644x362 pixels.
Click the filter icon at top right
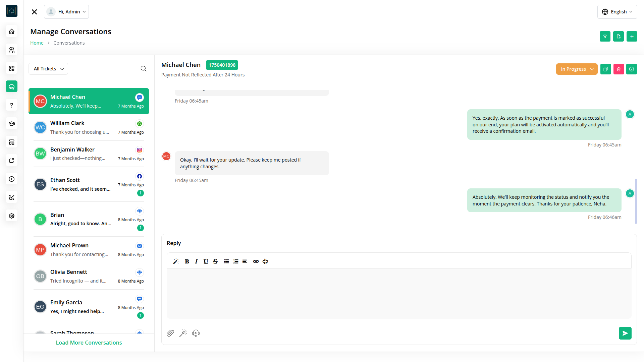pos(605,36)
